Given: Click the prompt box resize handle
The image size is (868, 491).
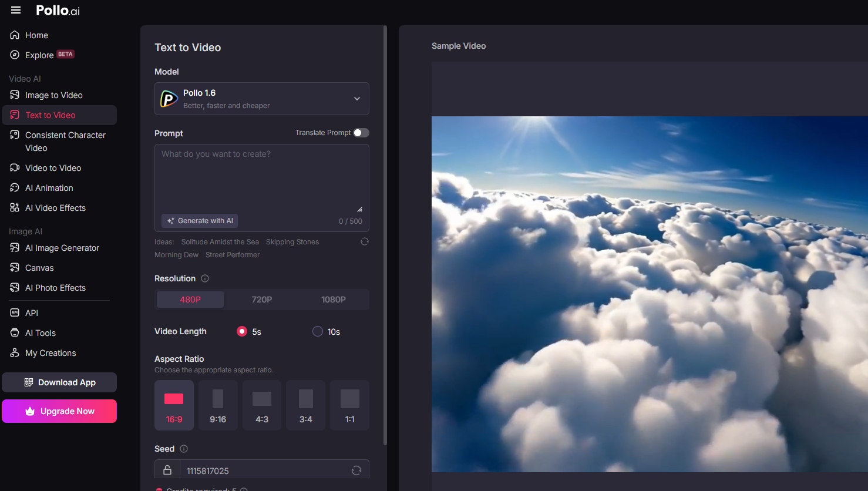Looking at the screenshot, I should (359, 209).
